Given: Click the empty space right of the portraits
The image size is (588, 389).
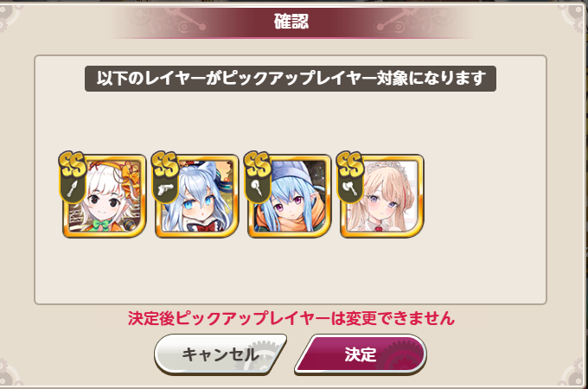Looking at the screenshot, I should (x=483, y=196).
